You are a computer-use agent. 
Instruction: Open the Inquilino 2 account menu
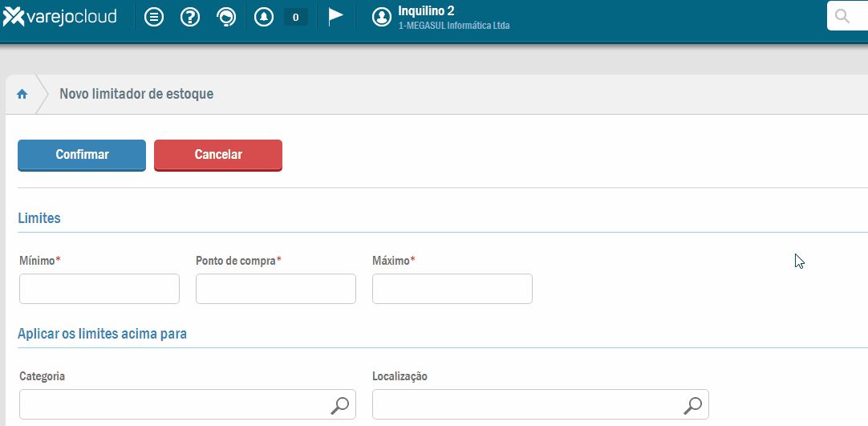tap(453, 17)
